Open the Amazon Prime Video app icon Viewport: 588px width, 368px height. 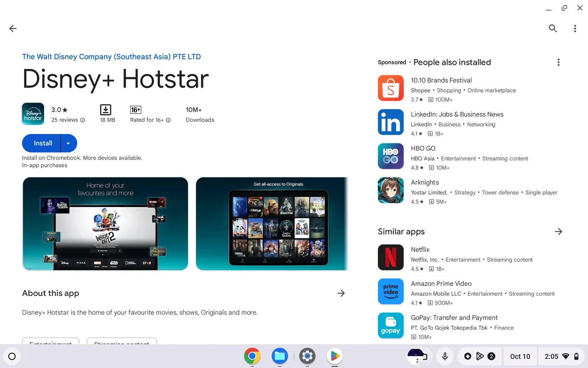pyautogui.click(x=391, y=291)
